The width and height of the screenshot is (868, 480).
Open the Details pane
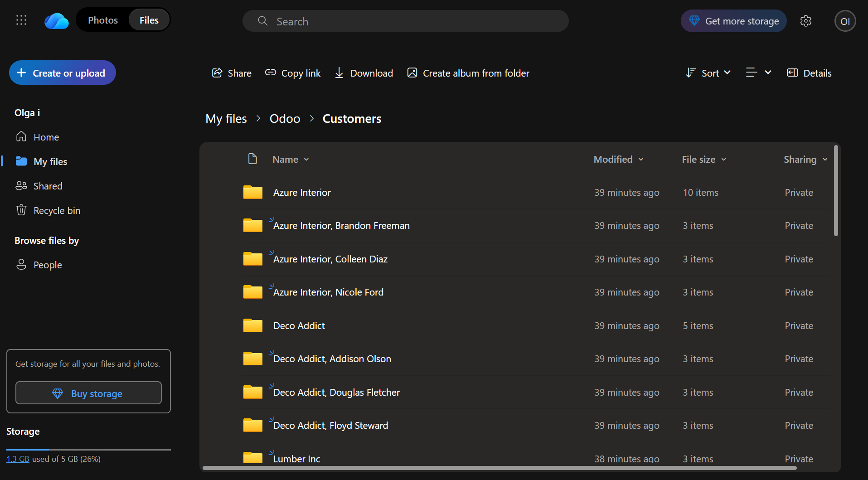click(x=809, y=73)
